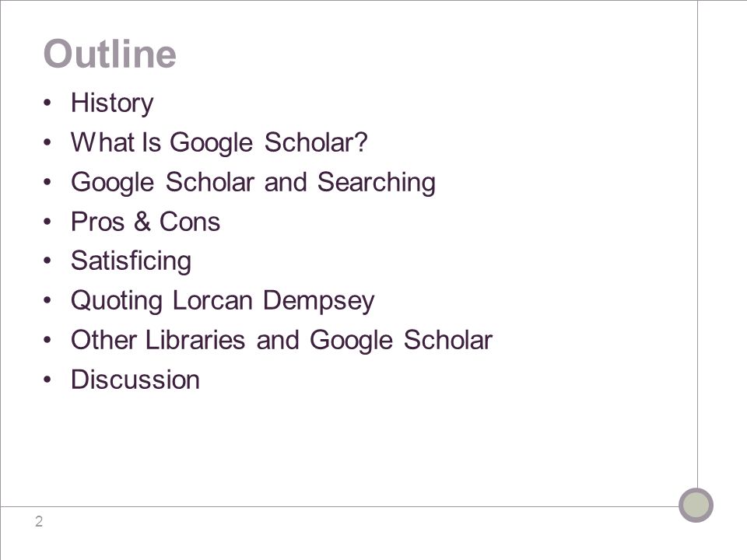Click the bullet dot before Pros & Cons
This screenshot has height=560, width=747.
[x=47, y=222]
